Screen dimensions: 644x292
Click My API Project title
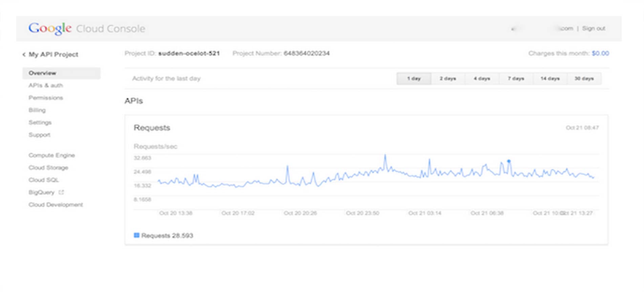(53, 55)
